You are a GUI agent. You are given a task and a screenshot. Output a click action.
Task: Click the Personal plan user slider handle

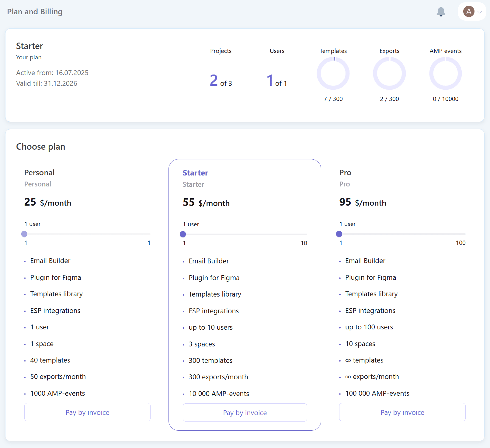pos(24,234)
